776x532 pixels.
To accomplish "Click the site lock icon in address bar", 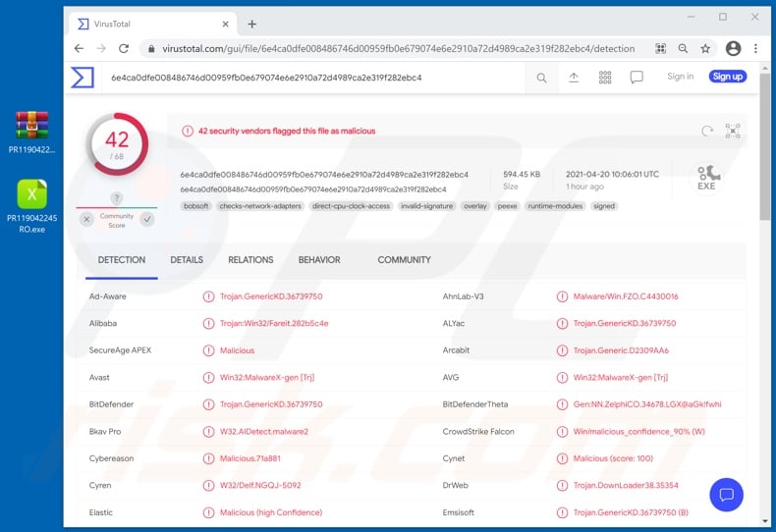I will click(151, 48).
